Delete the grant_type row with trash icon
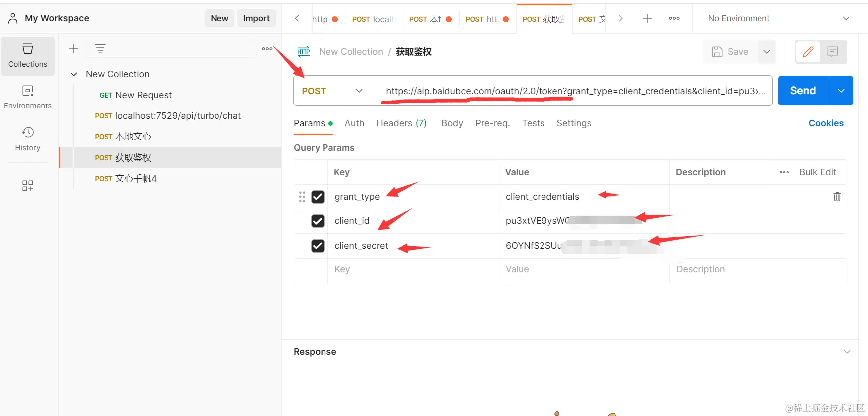 pyautogui.click(x=837, y=197)
